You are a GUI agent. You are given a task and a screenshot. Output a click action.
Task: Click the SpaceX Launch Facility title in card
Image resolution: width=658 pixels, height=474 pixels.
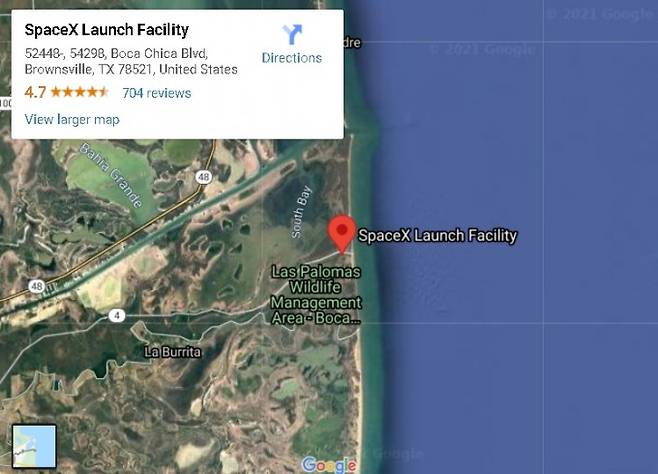tap(107, 30)
